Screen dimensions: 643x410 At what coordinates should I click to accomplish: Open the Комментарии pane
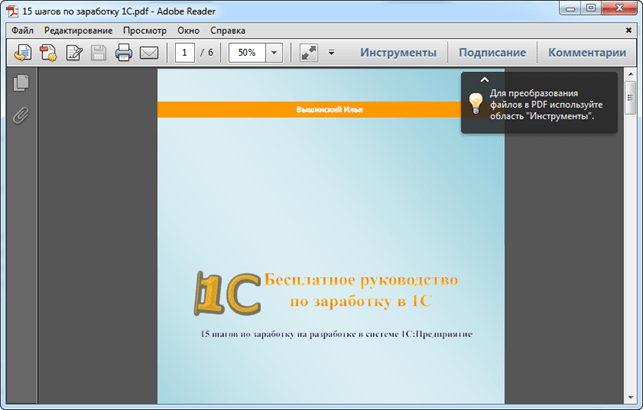pos(587,52)
